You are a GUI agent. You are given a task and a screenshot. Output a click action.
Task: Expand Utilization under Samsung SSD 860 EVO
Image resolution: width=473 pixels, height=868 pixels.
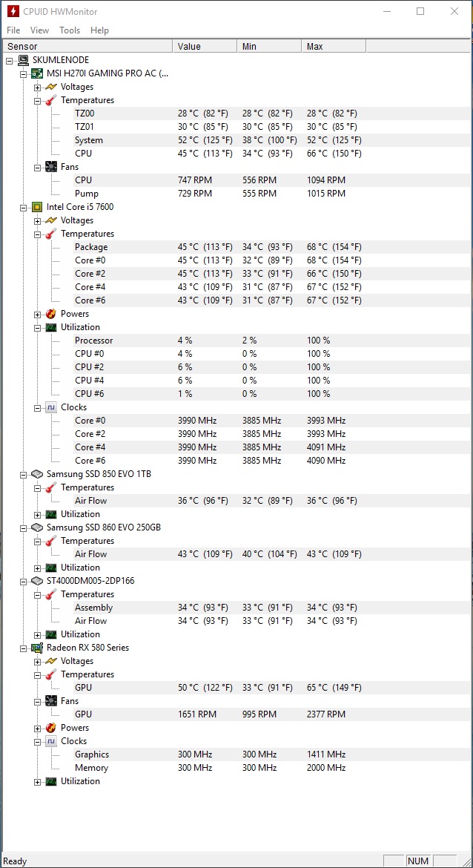click(37, 568)
